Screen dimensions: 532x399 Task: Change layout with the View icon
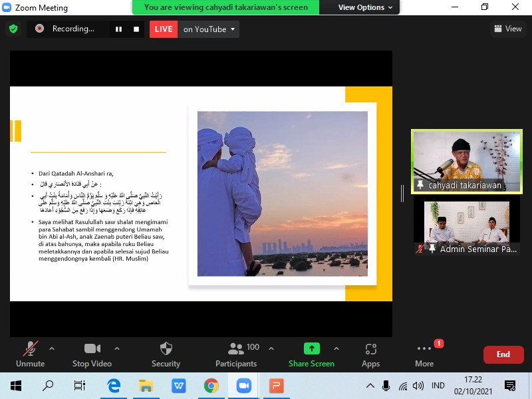point(507,29)
